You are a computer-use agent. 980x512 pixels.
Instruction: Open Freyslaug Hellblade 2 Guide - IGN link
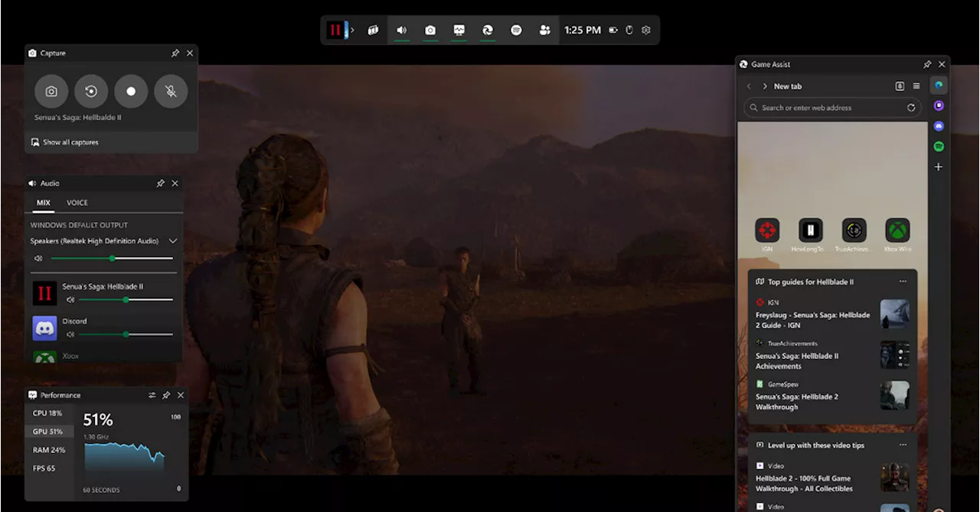click(813, 320)
